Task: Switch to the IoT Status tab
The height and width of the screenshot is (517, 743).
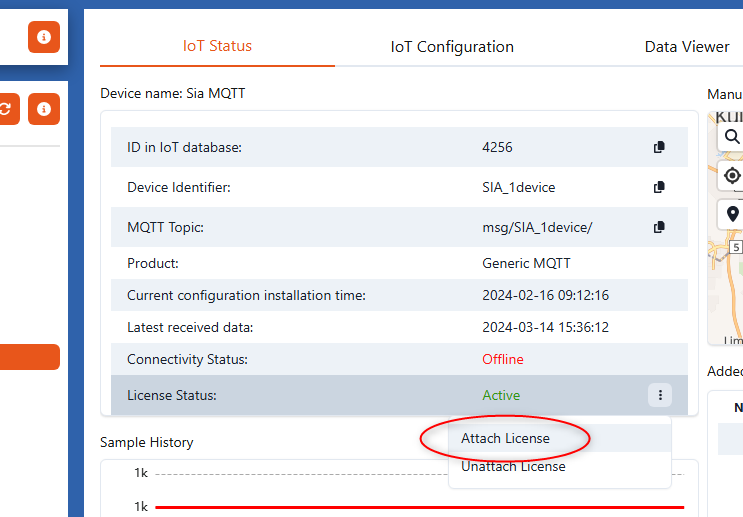Action: coord(217,46)
